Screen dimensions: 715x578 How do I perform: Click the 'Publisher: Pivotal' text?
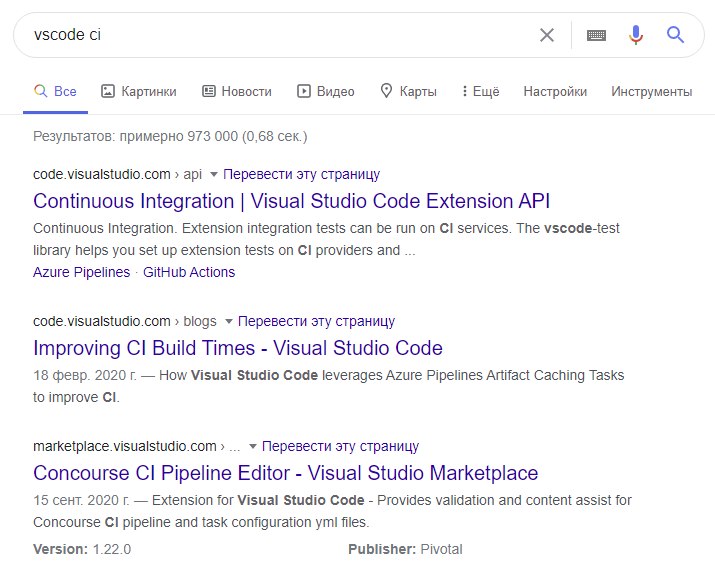(405, 549)
